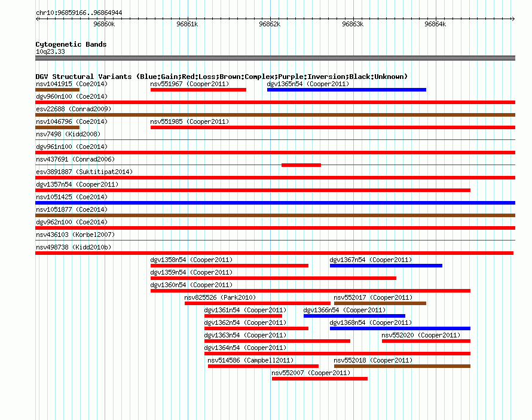
Task: Select the gray 10q23.33 cytogenetic band bar
Action: coord(275,58)
